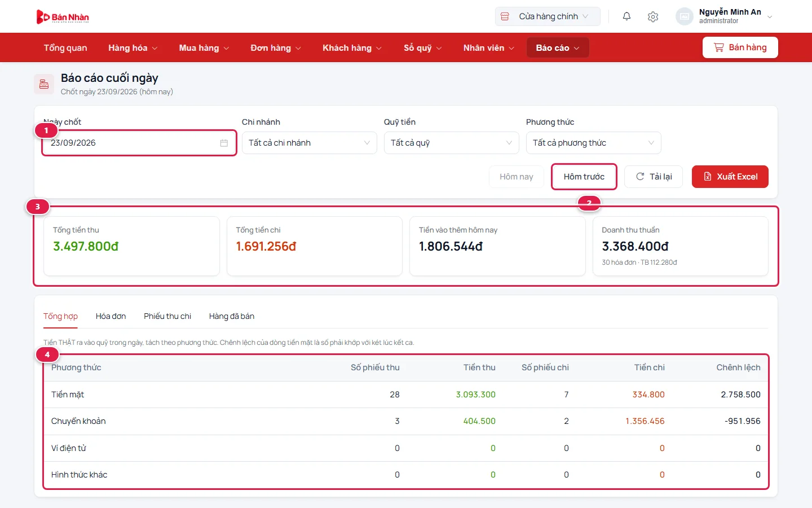This screenshot has height=508, width=812.
Task: Click the Doanh thu thuần value 3.368.400đ
Action: point(636,246)
